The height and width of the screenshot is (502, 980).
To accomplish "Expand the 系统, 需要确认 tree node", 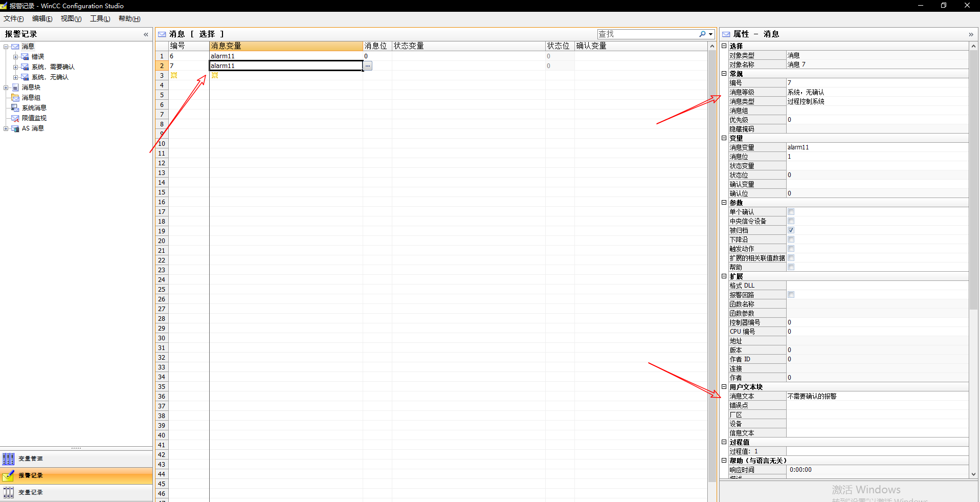I will (x=15, y=67).
